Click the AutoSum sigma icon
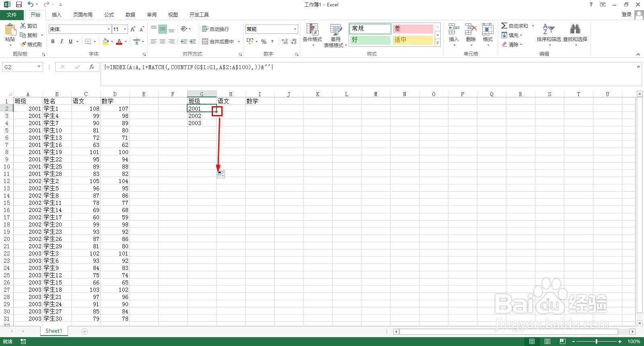644x346 pixels. pos(504,26)
